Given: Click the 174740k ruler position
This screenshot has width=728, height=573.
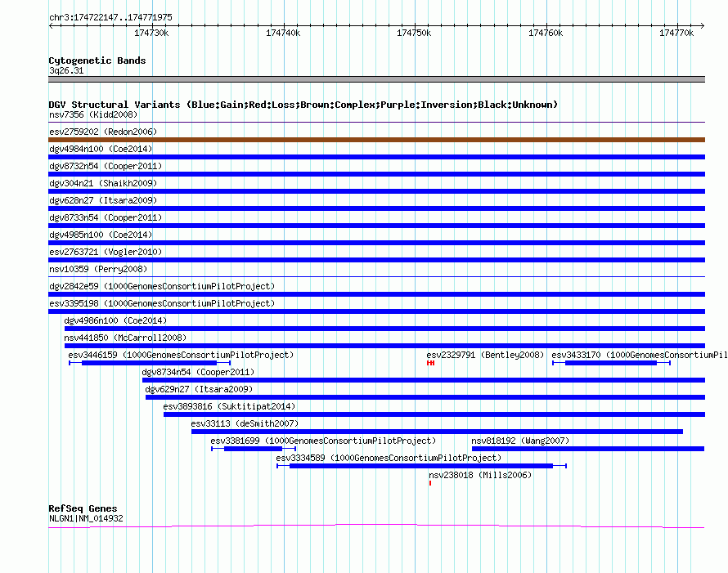Looking at the screenshot, I should [x=283, y=33].
